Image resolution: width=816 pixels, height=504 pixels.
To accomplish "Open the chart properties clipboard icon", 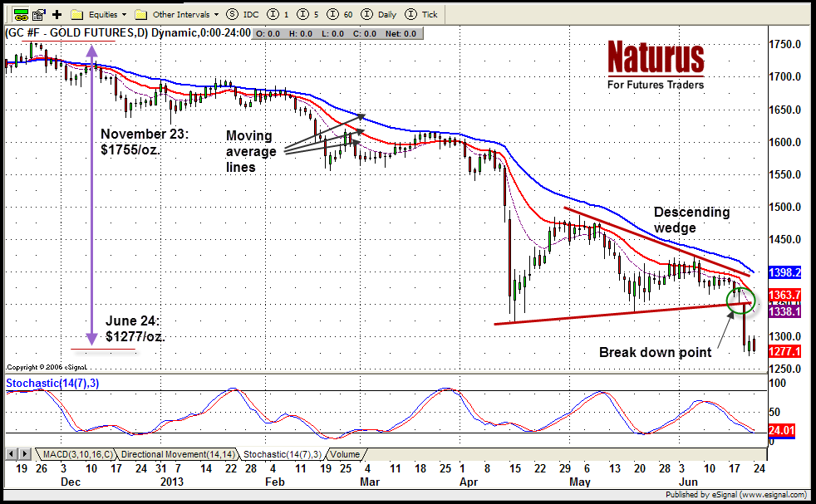I will pyautogui.click(x=38, y=14).
